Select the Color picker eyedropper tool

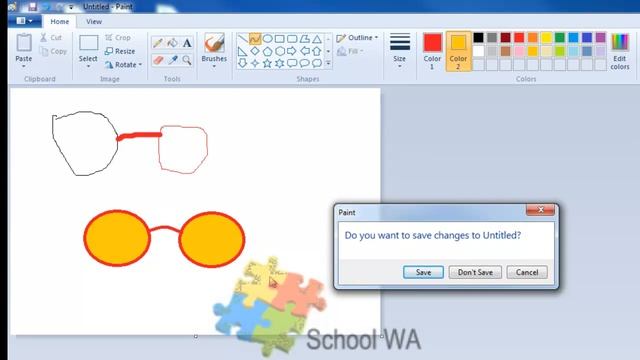click(x=173, y=60)
